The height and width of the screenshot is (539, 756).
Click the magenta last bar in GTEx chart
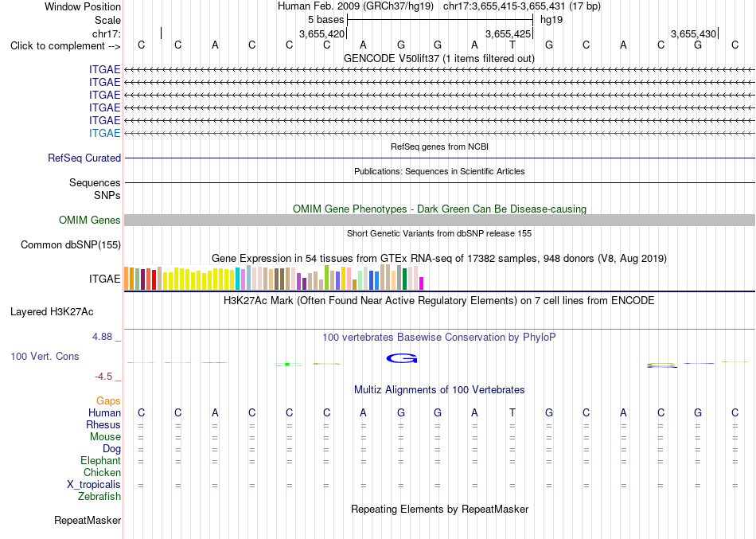coord(422,283)
